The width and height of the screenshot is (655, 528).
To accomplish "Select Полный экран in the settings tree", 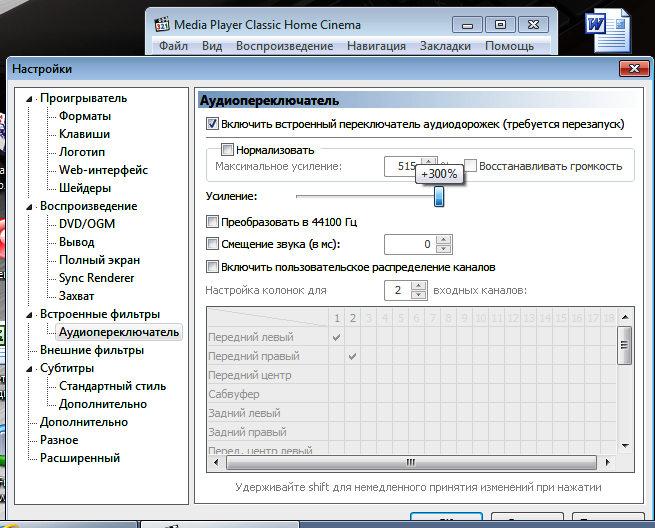I will coord(99,260).
